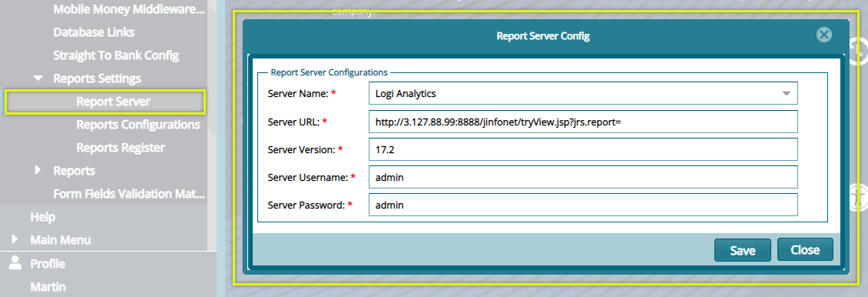Close the Report Server Config dialog with X icon
This screenshot has width=868, height=297.
[823, 35]
